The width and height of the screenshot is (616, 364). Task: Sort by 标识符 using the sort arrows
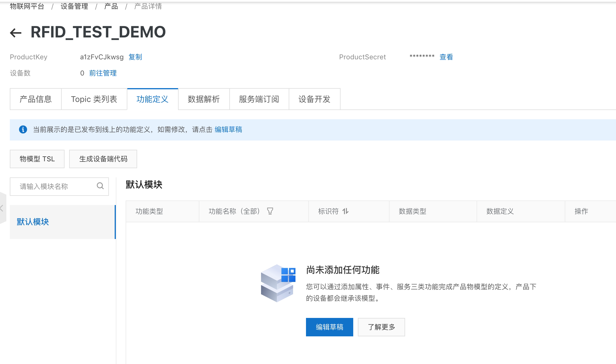tap(345, 211)
